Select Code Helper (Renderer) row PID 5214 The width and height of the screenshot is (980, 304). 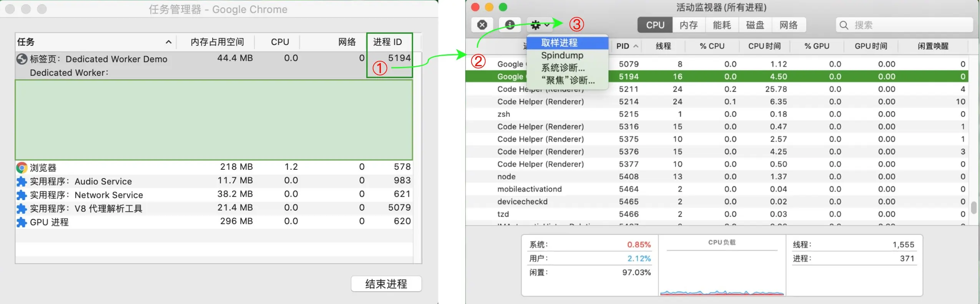tap(717, 102)
